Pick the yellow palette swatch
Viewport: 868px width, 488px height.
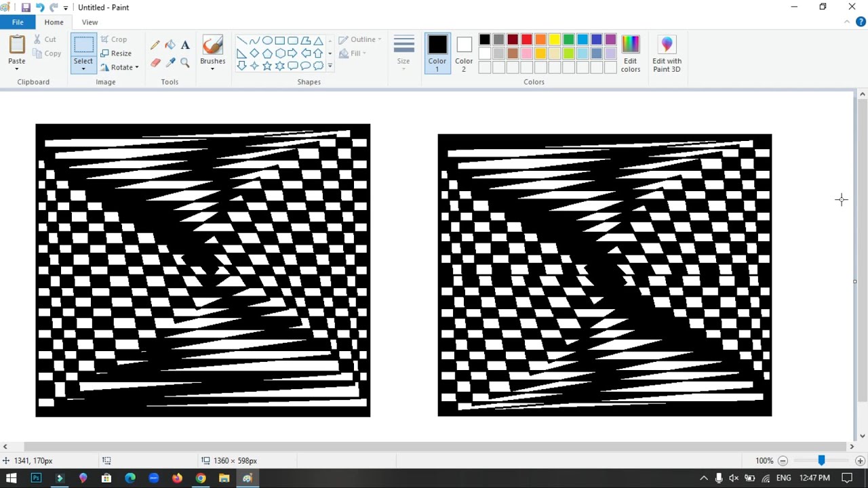point(555,39)
